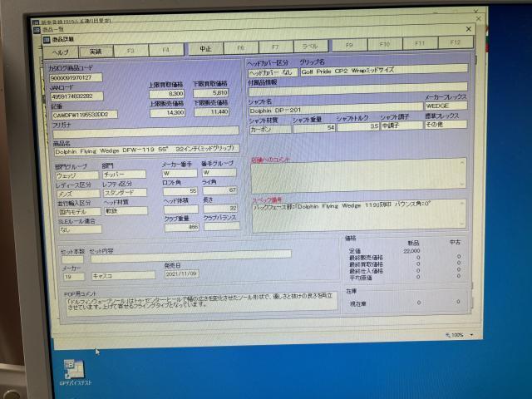The height and width of the screenshot is (399, 532).
Task: Click the empty フリガナ field
Action: click(x=146, y=131)
